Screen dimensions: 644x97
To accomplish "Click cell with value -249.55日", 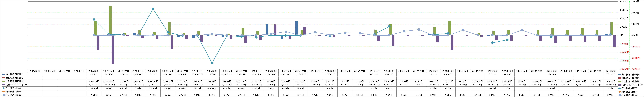I will (x=551, y=74).
